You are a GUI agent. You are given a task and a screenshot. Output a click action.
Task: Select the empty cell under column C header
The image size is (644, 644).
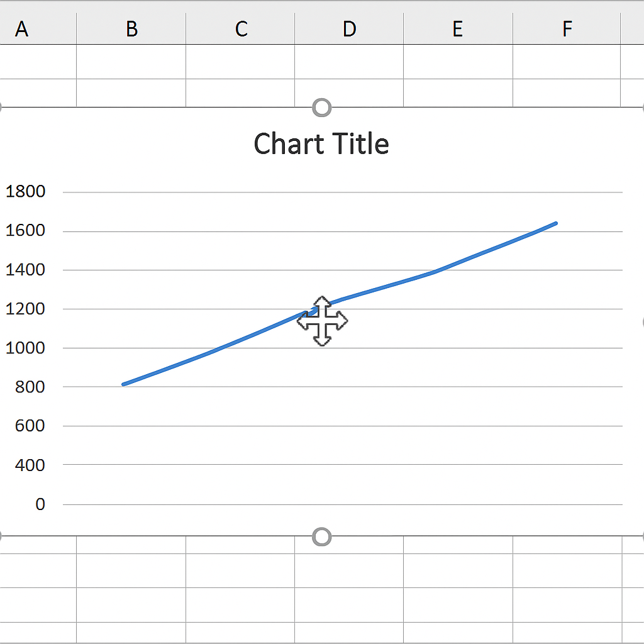[x=240, y=62]
